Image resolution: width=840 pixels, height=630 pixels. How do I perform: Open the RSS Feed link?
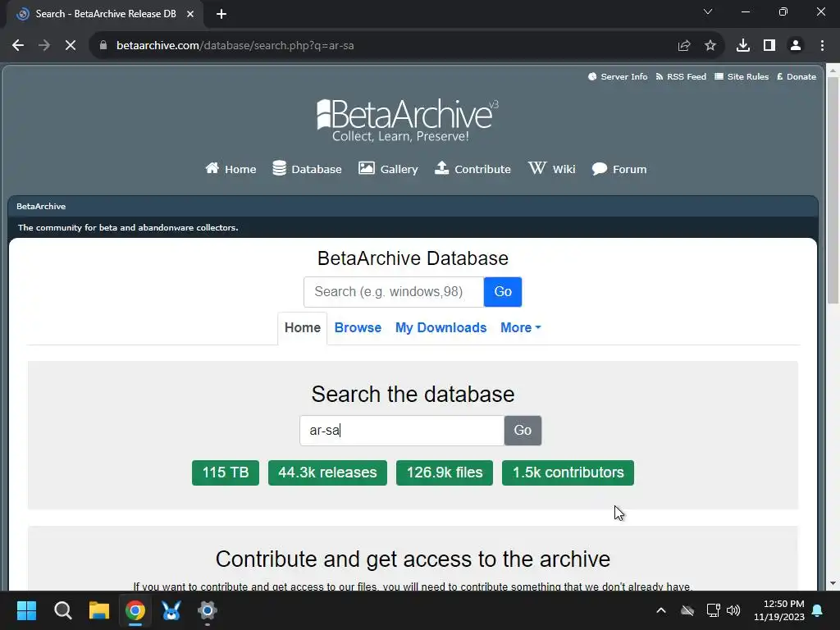pyautogui.click(x=681, y=76)
